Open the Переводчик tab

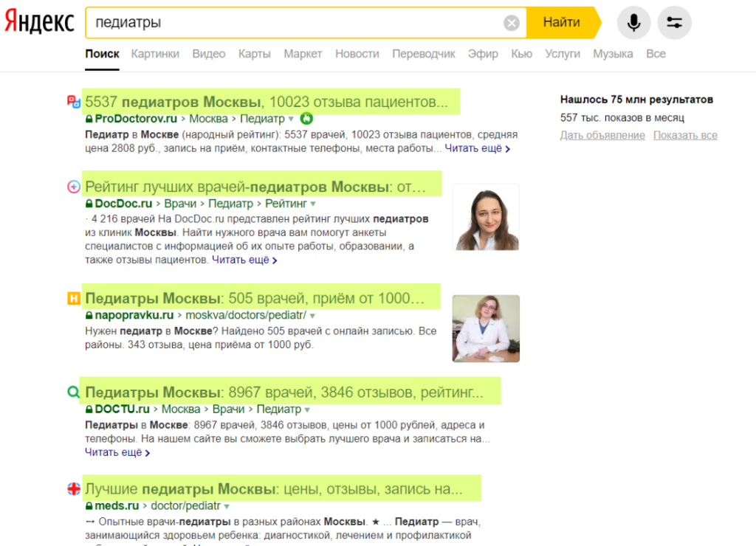point(424,54)
